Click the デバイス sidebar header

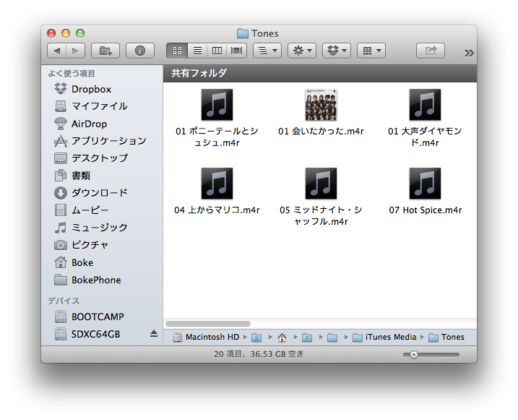(x=64, y=301)
